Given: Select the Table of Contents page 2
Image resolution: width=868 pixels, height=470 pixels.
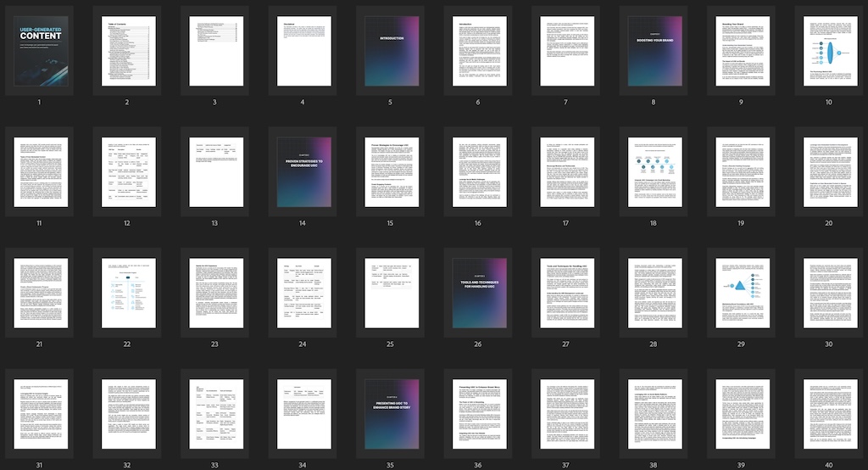Looking at the screenshot, I should [126, 51].
